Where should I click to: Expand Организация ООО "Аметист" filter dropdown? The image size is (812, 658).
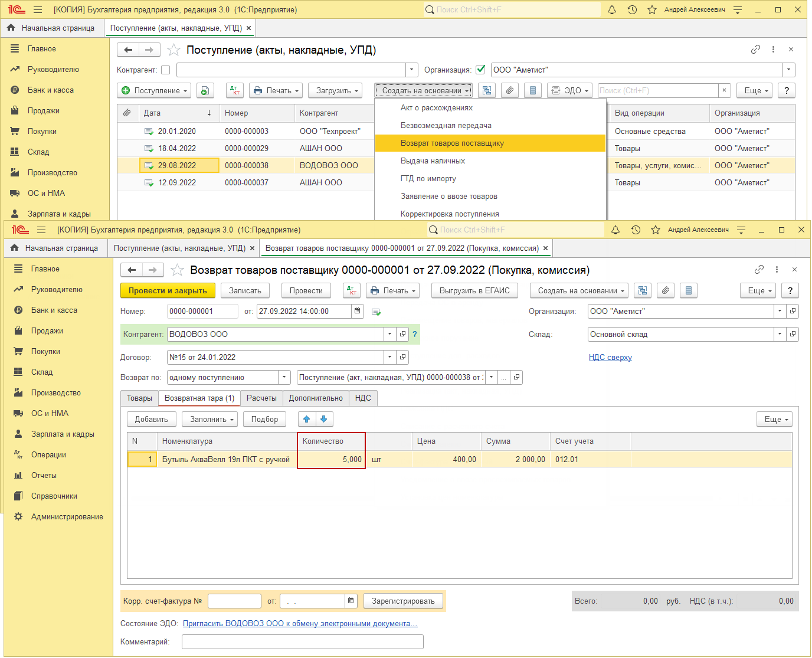(789, 70)
